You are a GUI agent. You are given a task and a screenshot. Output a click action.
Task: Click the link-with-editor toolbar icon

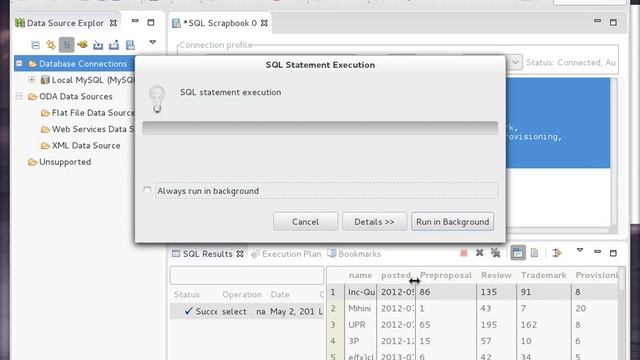(51, 45)
